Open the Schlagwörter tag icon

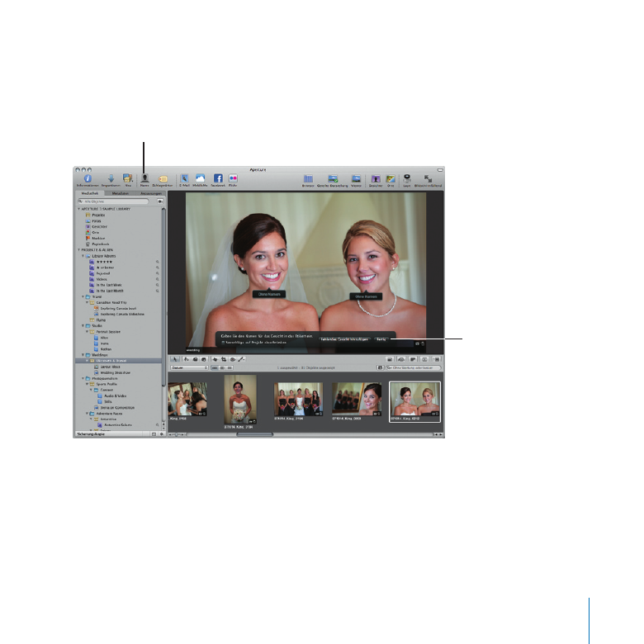pos(163,179)
